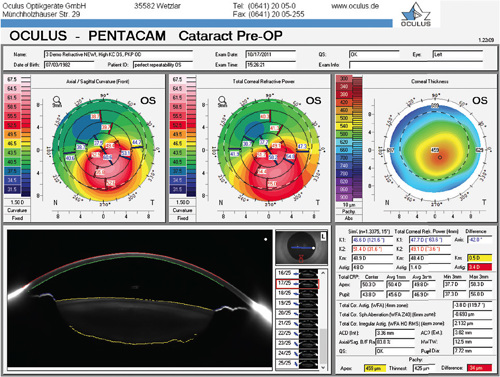The image size is (500, 377).
Task: Select Scheimpflug image 25/25 in the list
Action: pyautogui.click(x=297, y=363)
